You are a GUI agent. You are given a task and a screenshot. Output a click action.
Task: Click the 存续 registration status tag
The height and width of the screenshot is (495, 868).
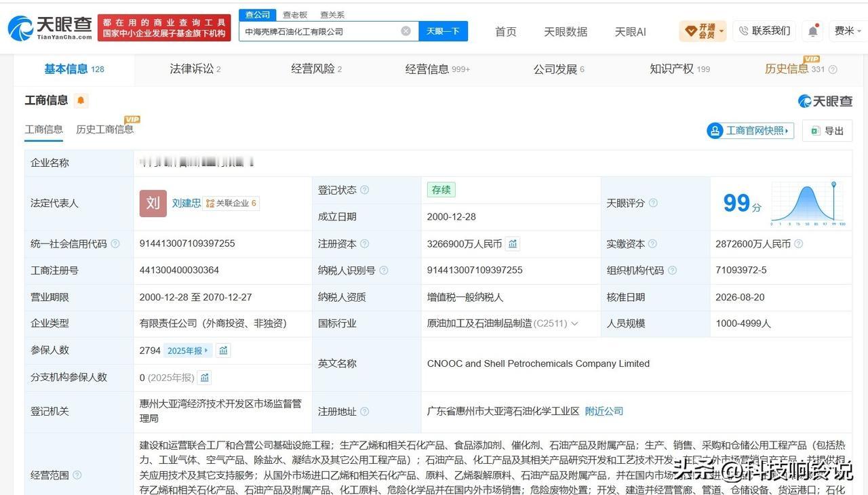[x=441, y=190]
